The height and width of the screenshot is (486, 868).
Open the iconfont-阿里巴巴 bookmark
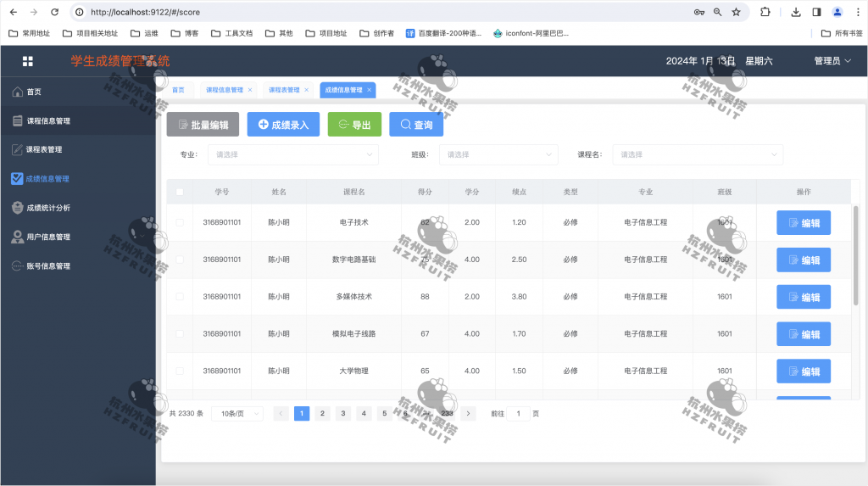pyautogui.click(x=531, y=33)
